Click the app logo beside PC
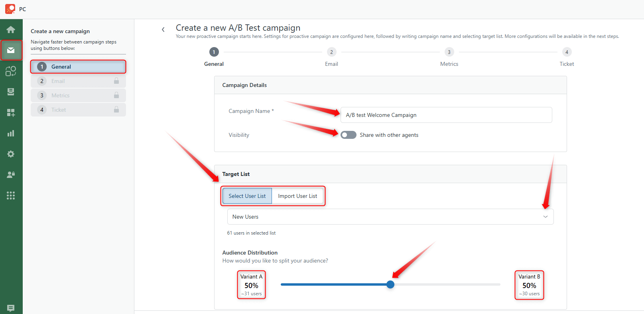Screen dimensions: 644x314 [10, 9]
